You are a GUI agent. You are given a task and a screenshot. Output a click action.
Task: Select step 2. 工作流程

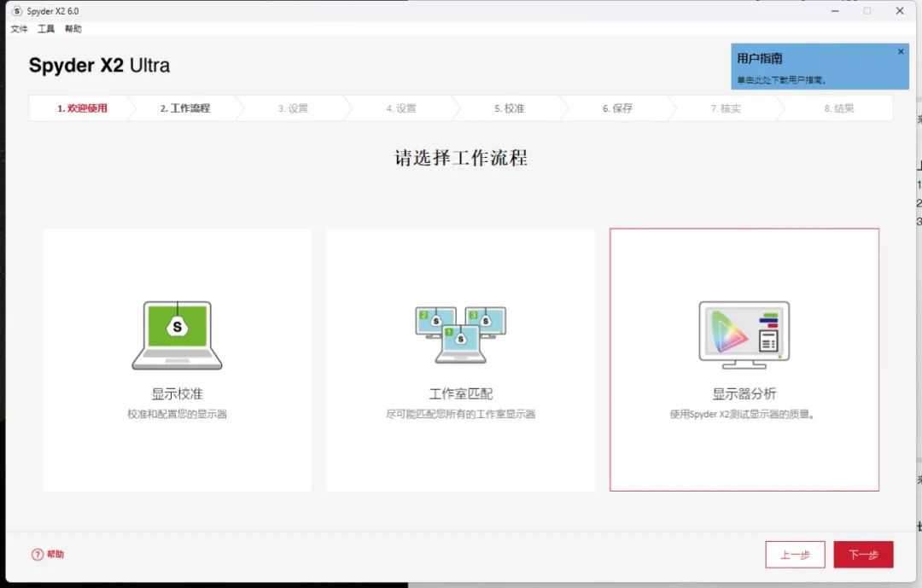184,108
